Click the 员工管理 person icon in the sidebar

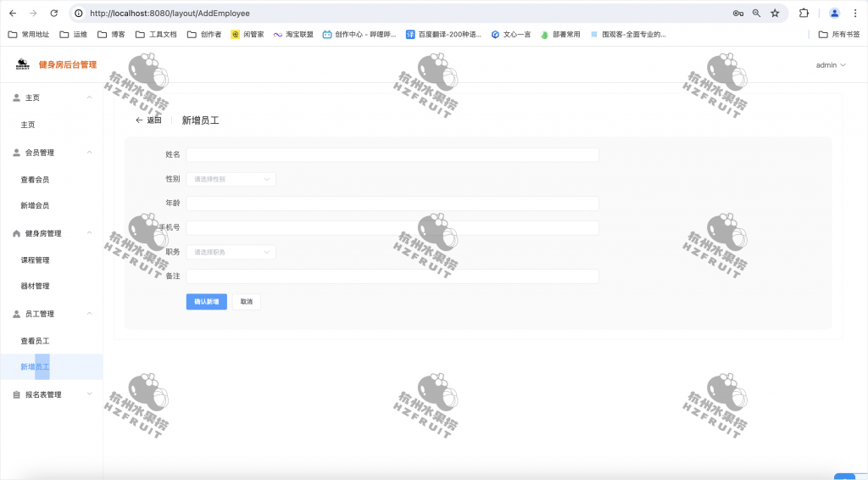coord(17,314)
